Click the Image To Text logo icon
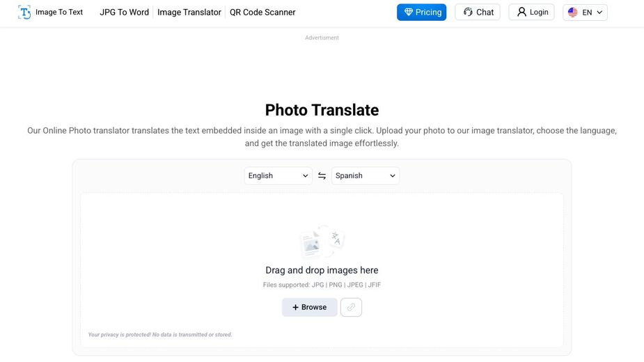 pos(24,12)
